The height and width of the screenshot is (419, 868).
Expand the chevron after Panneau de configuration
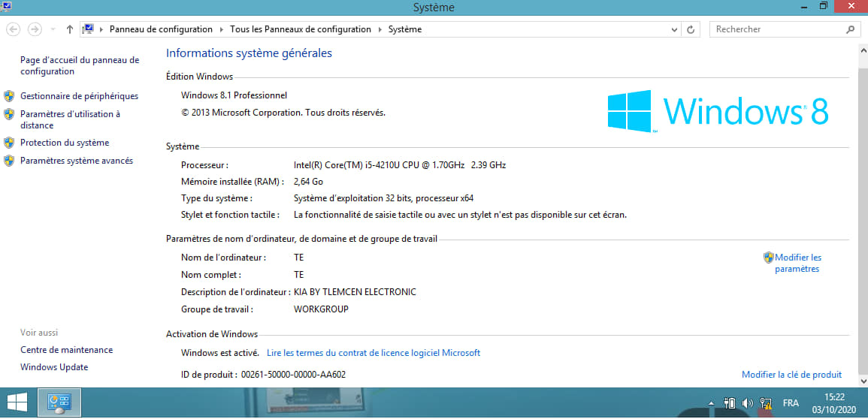coord(222,29)
